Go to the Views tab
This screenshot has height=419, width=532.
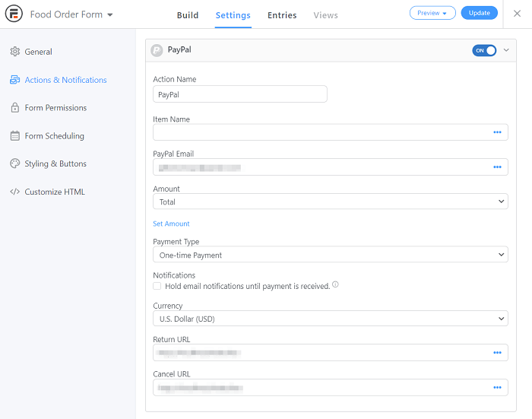pos(326,15)
